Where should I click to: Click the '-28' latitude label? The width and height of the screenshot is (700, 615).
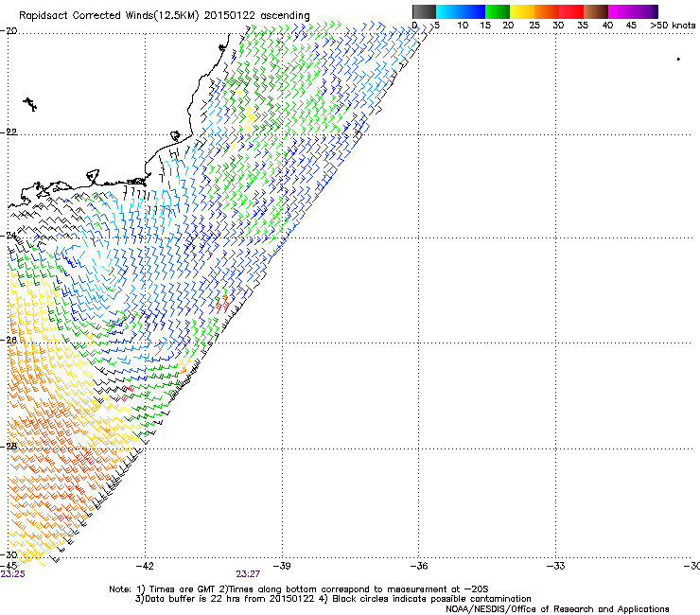tap(9, 447)
